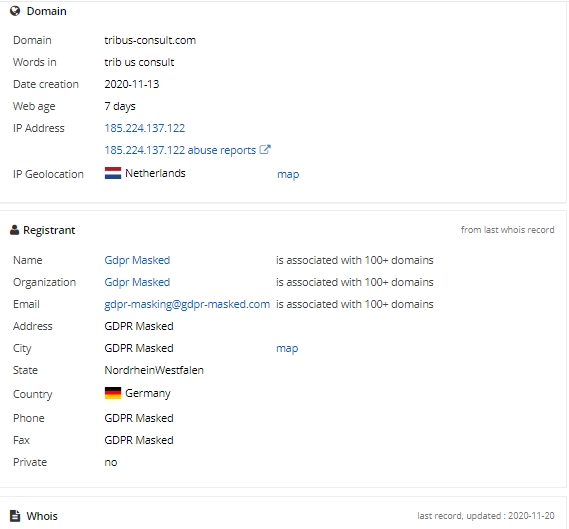Click the Date creation value 2020-11-13

click(132, 84)
